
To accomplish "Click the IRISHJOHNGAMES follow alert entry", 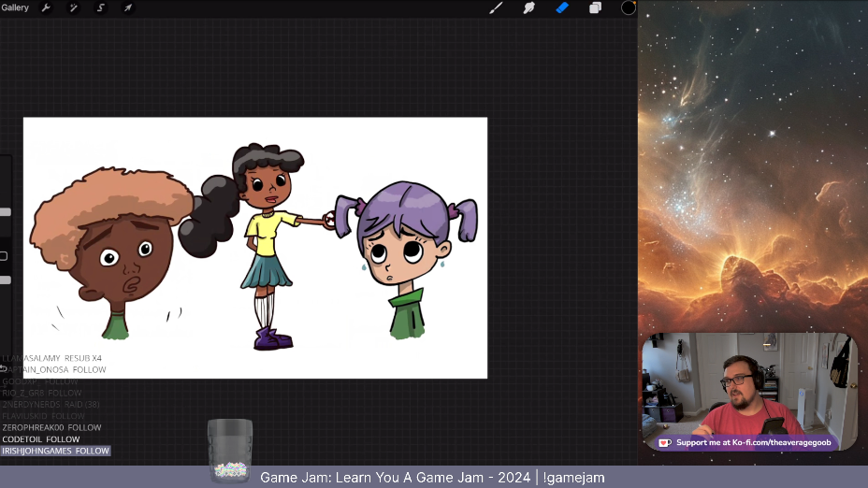I will tap(55, 451).
